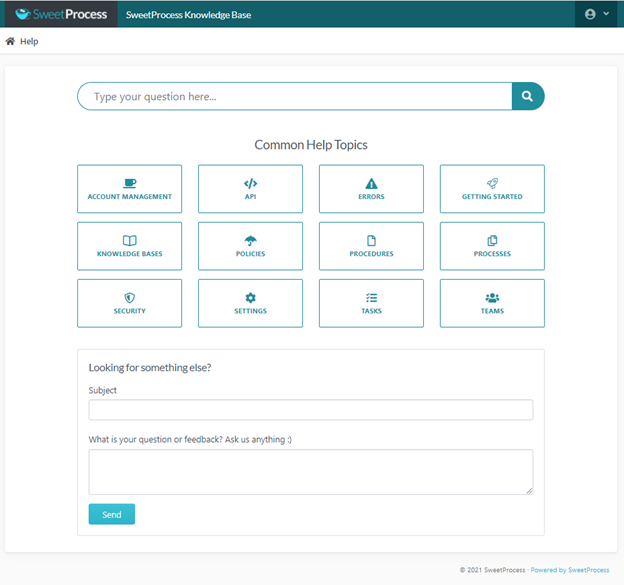Open the user account avatar menu
624x585 pixels.
pyautogui.click(x=597, y=14)
